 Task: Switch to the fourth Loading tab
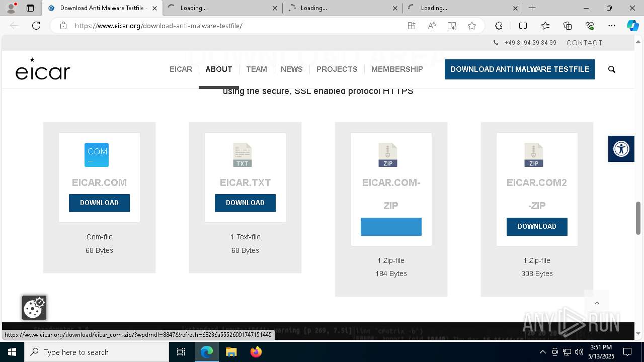pos(464,8)
